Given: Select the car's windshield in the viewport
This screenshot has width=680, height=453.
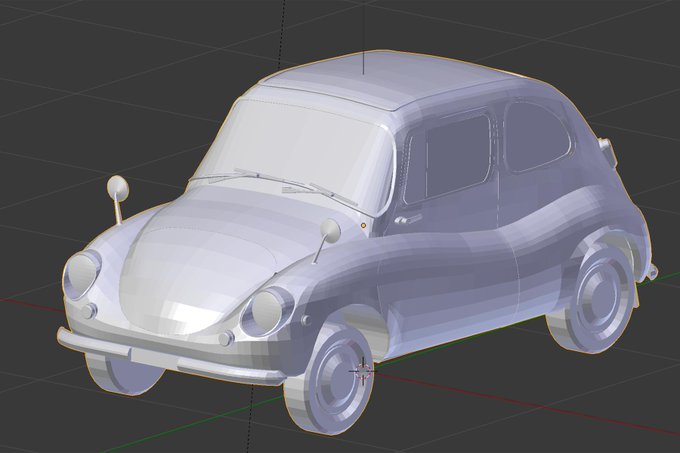Looking at the screenshot, I should click(297, 153).
